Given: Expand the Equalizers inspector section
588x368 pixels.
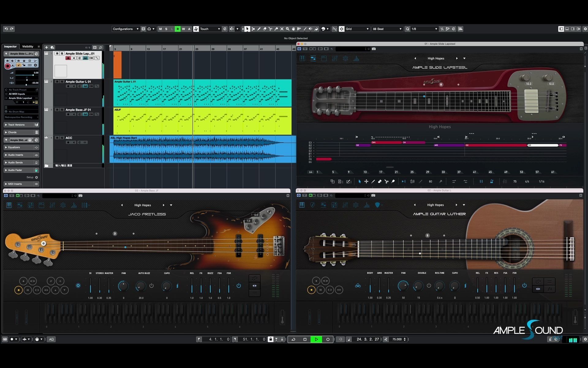Looking at the screenshot, I should pos(21,147).
